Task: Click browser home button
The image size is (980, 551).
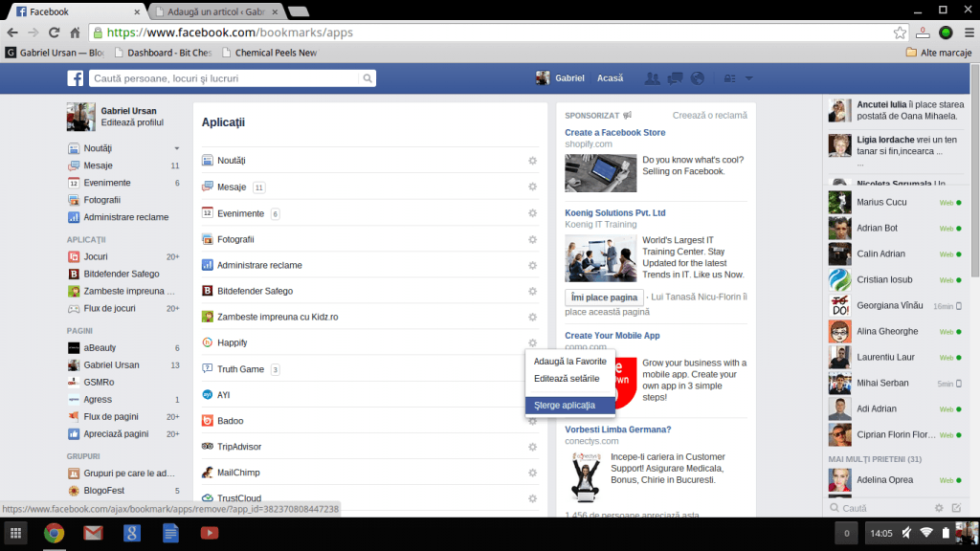Action: (x=75, y=33)
